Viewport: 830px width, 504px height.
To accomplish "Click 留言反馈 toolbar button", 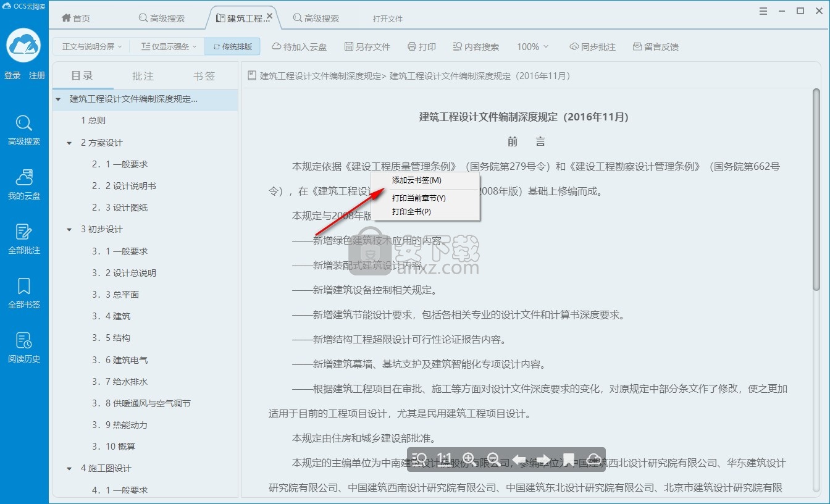I will (655, 47).
